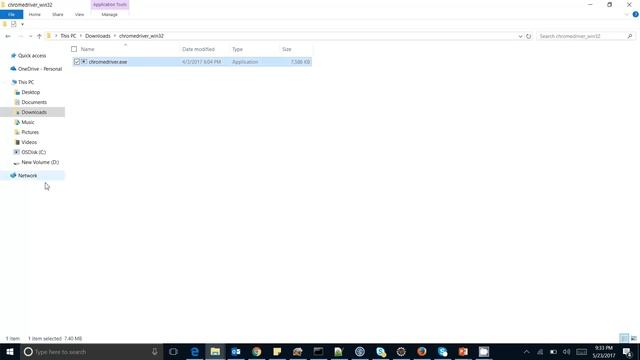The width and height of the screenshot is (640, 360).
Task: Show hidden system tray icons
Action: [x=527, y=352]
